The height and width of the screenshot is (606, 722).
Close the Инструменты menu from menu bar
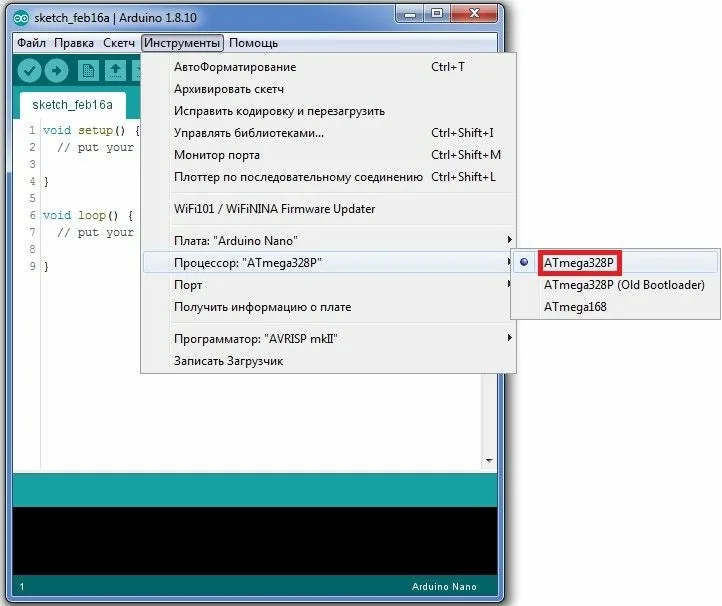(x=182, y=43)
